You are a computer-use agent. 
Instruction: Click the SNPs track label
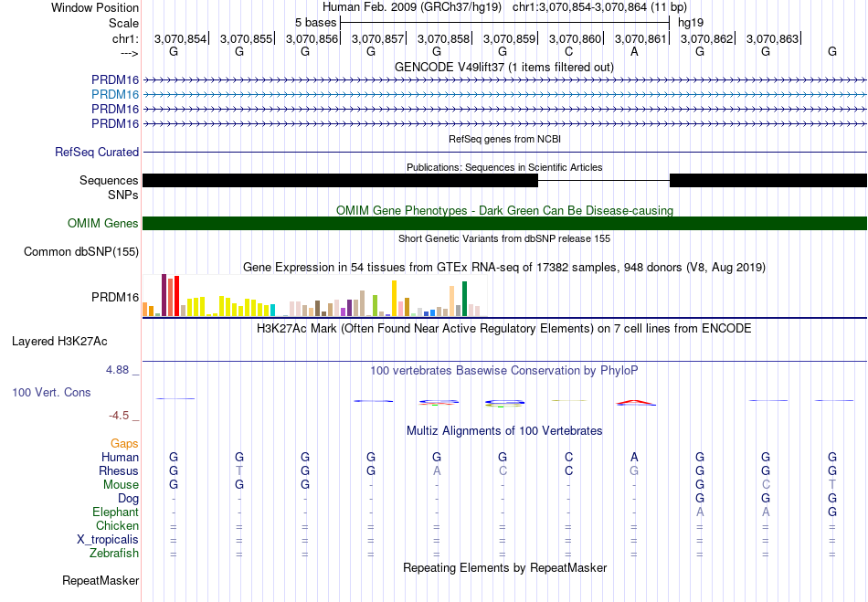click(123, 195)
